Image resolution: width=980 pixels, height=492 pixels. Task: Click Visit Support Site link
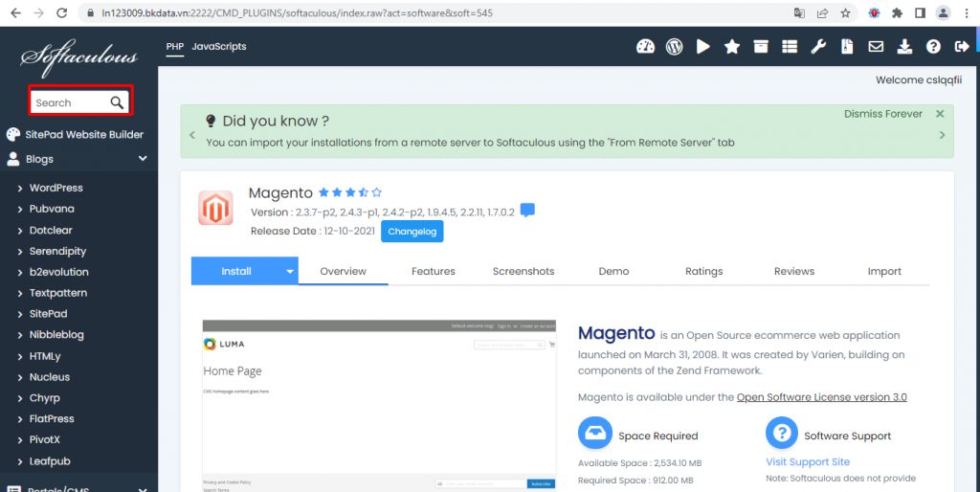[808, 462]
